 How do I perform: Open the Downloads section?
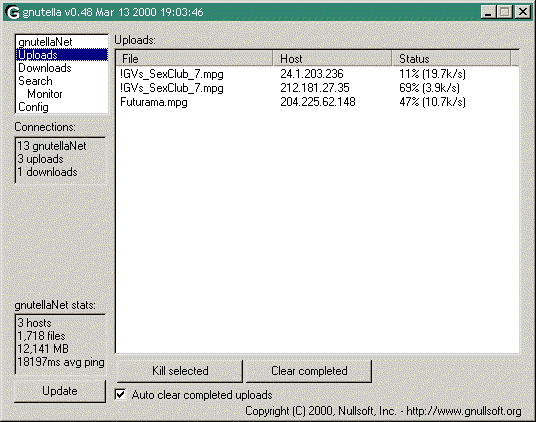62,68
